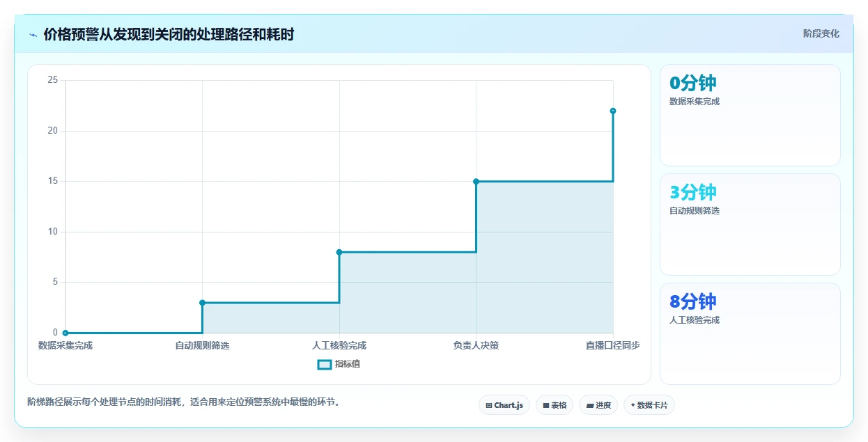This screenshot has height=442, width=868.
Task: Click x-axis label 自动规则筛选
Action: 202,346
